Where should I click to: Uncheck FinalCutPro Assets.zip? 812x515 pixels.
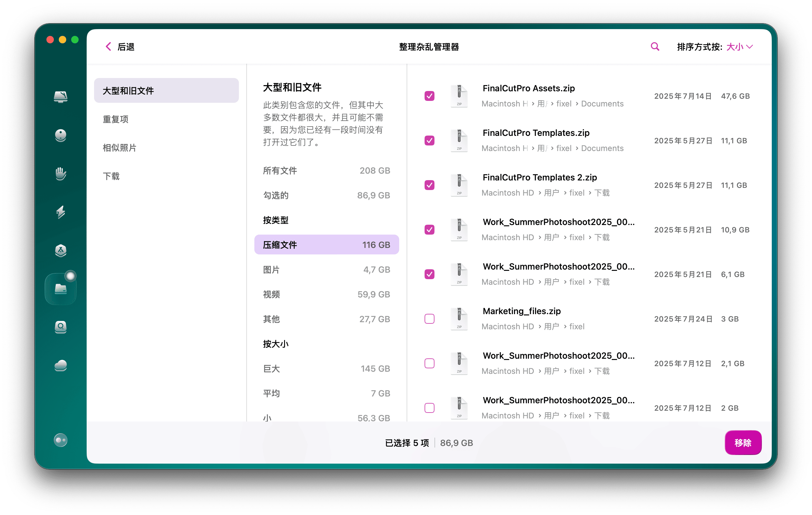pos(429,96)
